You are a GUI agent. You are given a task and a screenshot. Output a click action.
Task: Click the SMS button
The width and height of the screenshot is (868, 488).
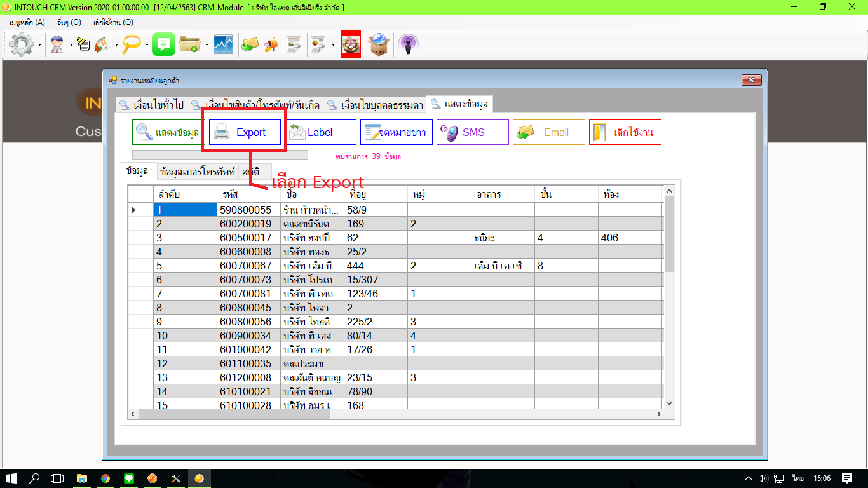tap(472, 132)
